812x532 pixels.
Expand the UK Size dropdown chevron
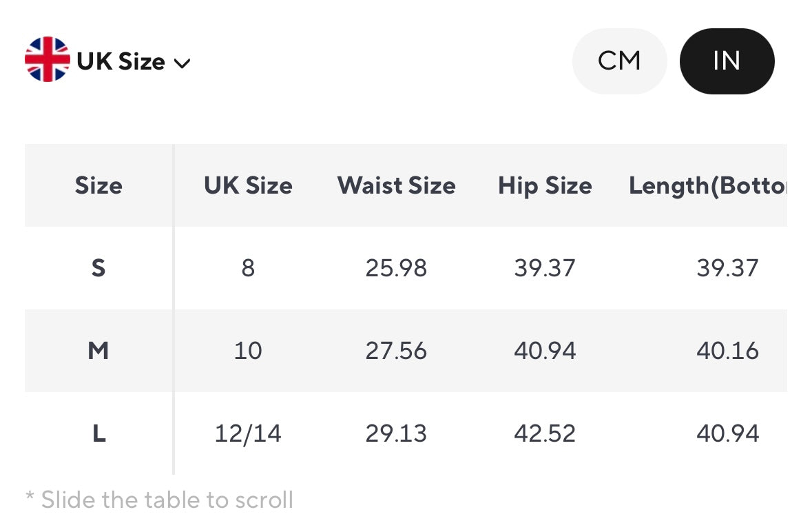(182, 63)
